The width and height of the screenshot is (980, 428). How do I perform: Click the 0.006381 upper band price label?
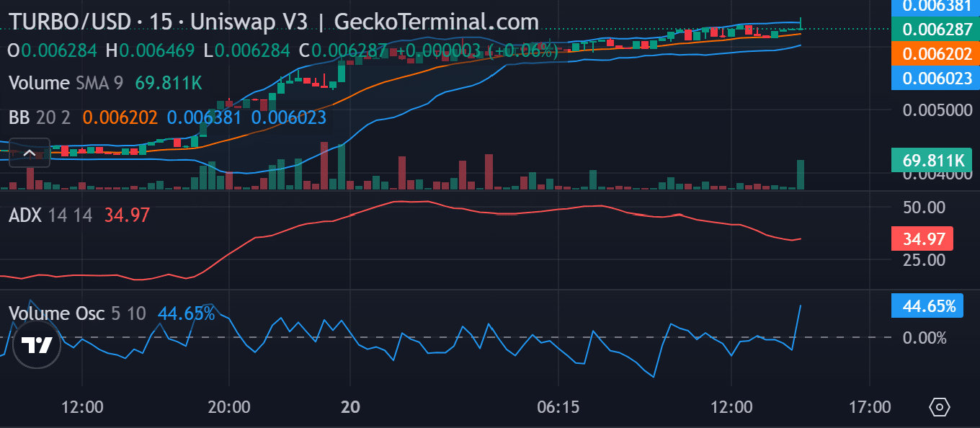click(x=937, y=6)
